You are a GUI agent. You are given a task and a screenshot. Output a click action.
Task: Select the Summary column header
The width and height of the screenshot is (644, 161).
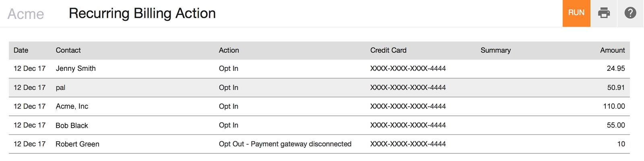coord(495,50)
